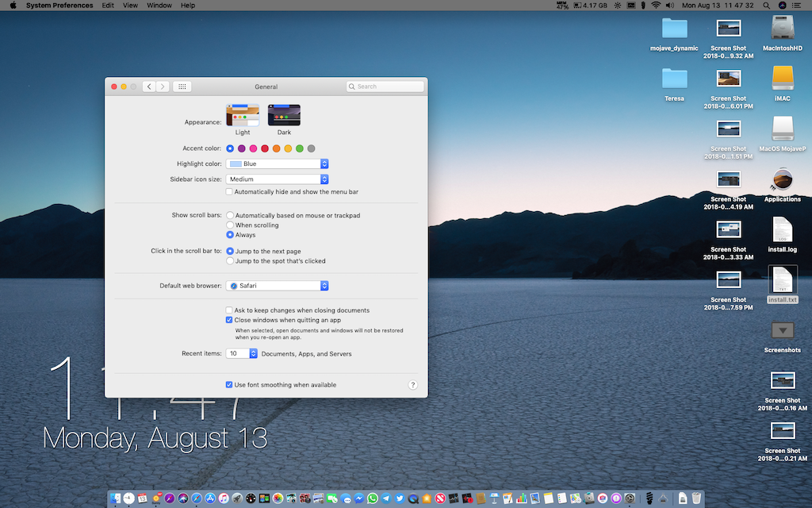
Task: Go back with the left arrow button
Action: click(149, 87)
